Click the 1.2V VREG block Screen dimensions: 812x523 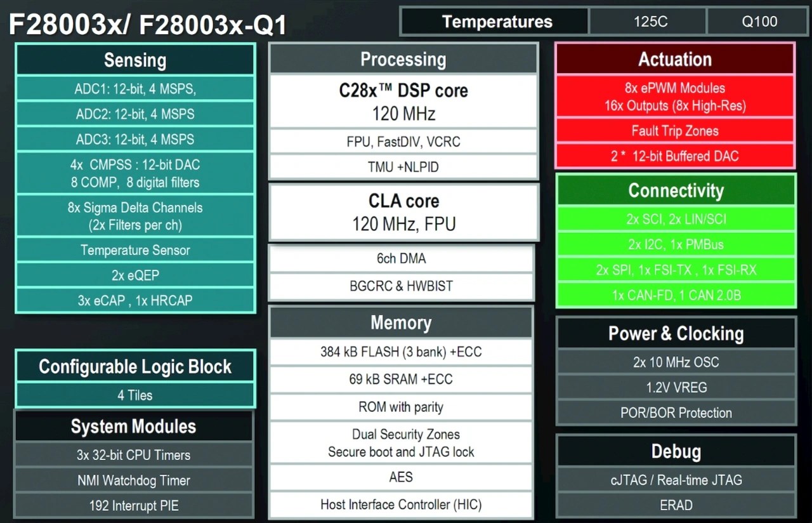pyautogui.click(x=676, y=387)
